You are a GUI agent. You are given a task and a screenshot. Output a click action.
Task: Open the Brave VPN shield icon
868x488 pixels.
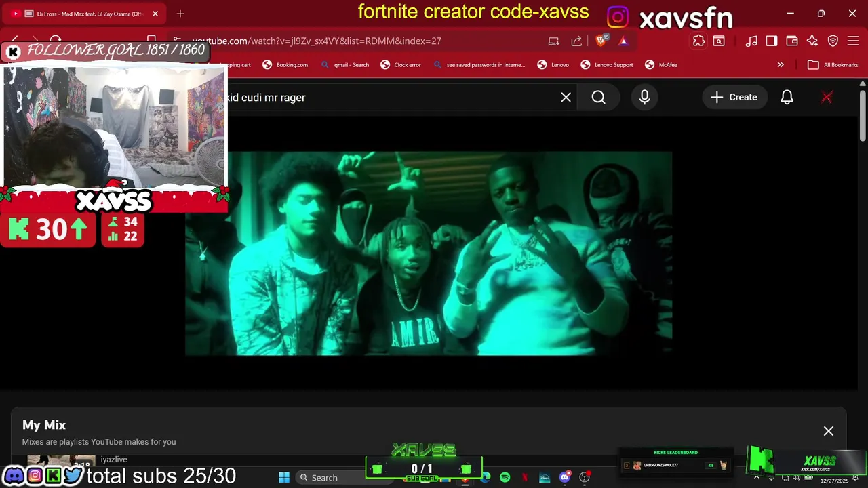tap(833, 41)
